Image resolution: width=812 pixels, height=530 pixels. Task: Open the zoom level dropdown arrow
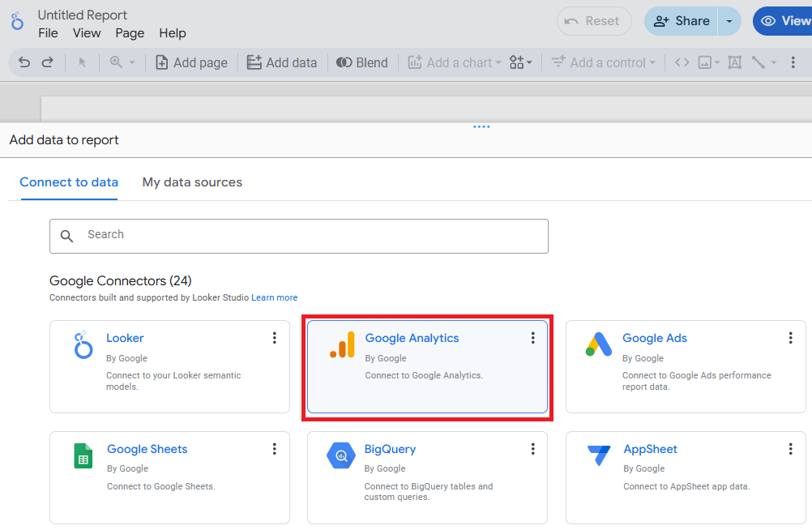coord(132,62)
